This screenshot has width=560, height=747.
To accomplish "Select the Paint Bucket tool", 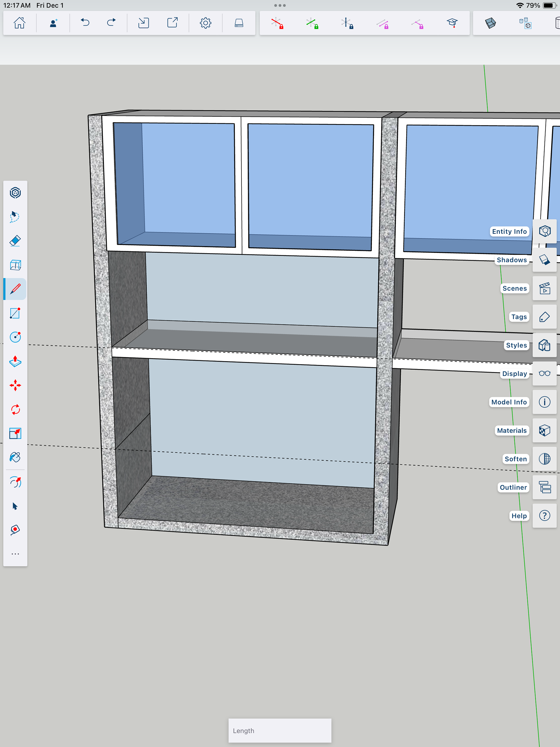I will click(x=15, y=457).
